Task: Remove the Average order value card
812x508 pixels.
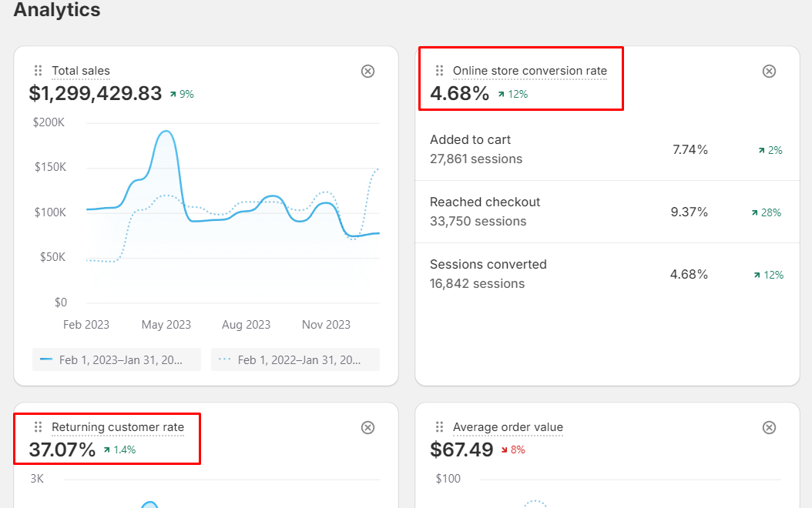Action: 769,427
